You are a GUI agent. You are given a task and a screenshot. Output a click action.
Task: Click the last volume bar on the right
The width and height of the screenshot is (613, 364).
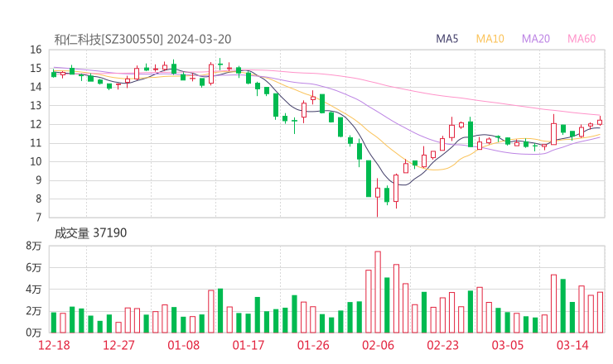click(x=600, y=313)
